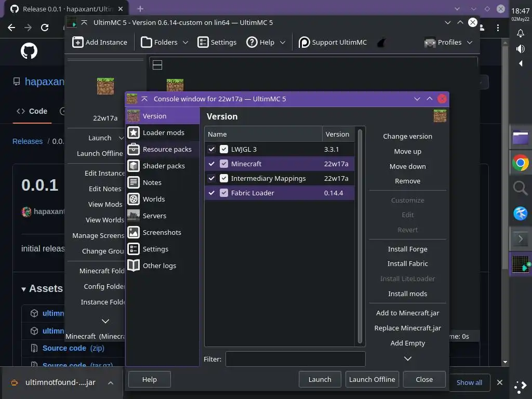Screen dimensions: 532x399
Task: Click the Shader packs cube icon
Action: (134, 166)
